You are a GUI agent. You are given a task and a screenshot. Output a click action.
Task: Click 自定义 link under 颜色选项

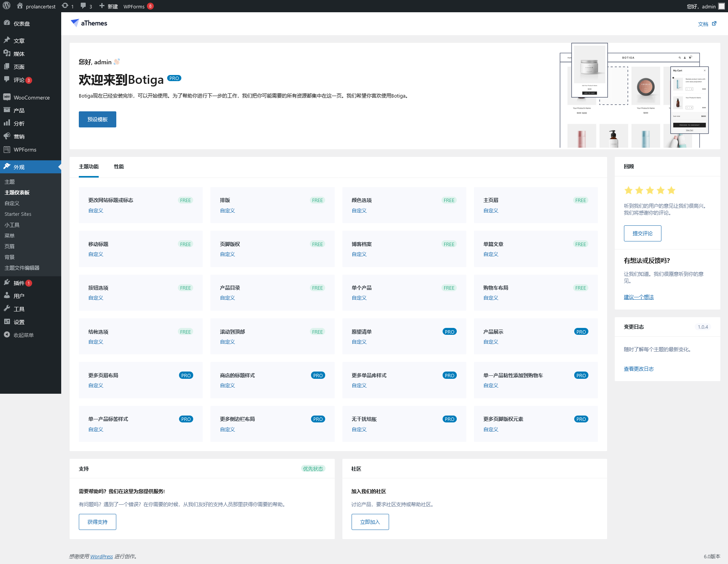tap(359, 210)
